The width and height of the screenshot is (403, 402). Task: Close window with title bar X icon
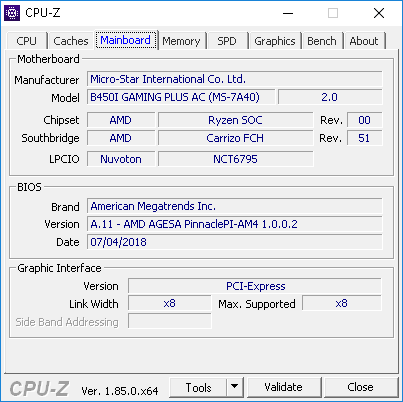pyautogui.click(x=379, y=13)
